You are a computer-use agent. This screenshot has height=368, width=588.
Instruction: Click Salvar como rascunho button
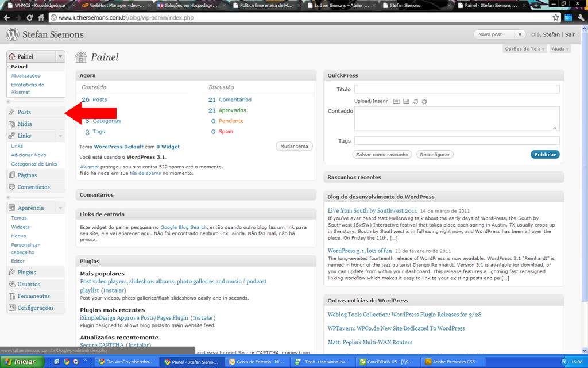click(x=382, y=154)
